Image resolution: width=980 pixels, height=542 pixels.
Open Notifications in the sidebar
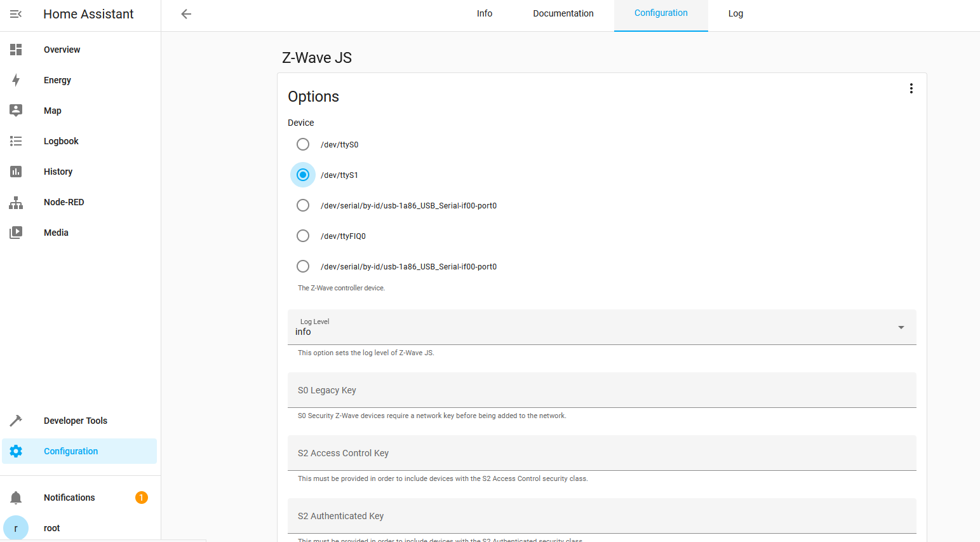[79, 498]
